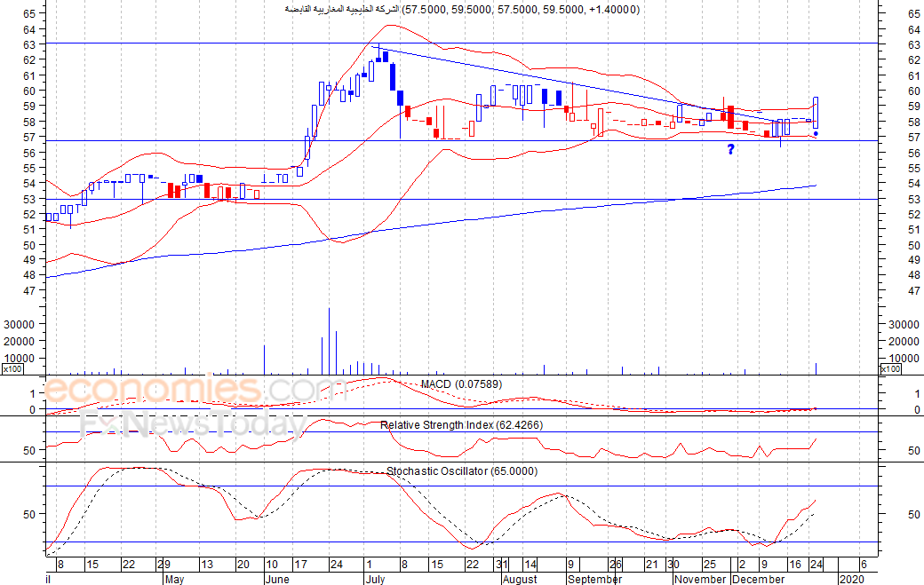Click the date label 6 near 2020

point(863,565)
